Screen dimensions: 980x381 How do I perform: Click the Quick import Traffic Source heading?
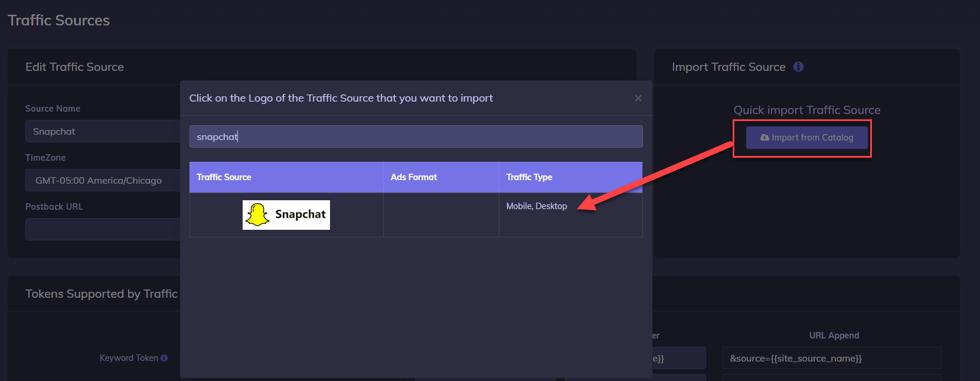[807, 110]
